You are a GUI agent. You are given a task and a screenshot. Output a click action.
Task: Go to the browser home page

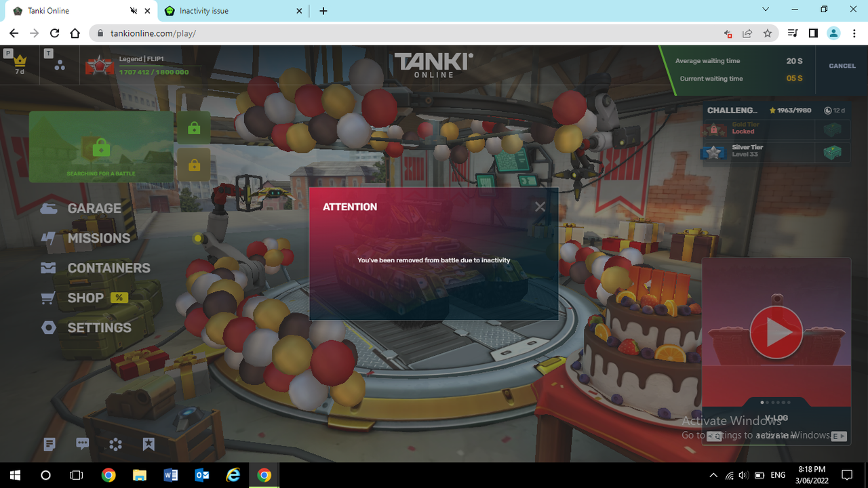tap(75, 33)
